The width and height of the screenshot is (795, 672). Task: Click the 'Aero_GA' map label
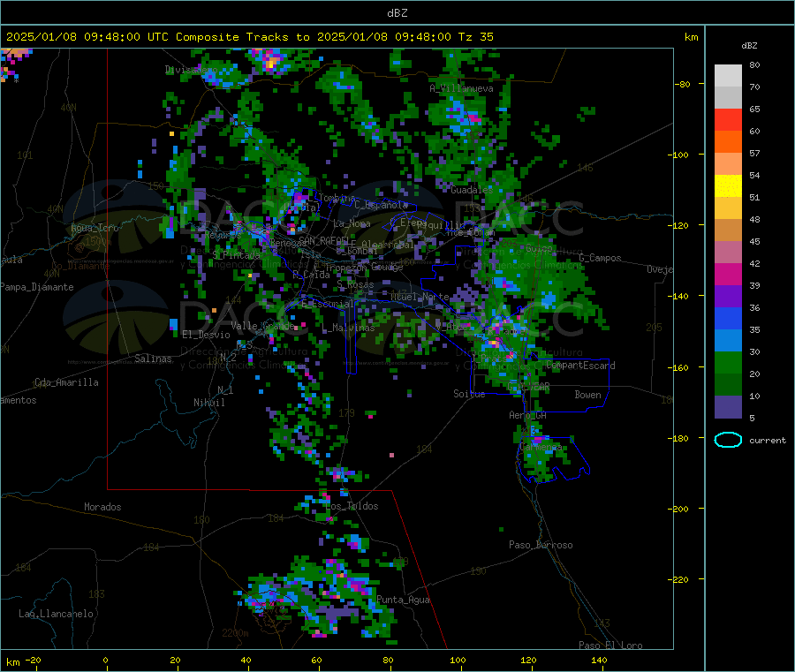pos(527,415)
